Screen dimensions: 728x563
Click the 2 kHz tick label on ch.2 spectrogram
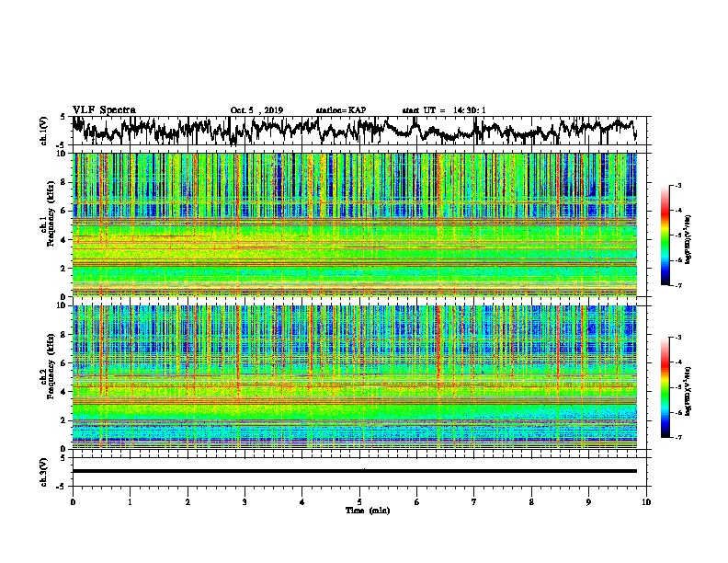pos(63,420)
